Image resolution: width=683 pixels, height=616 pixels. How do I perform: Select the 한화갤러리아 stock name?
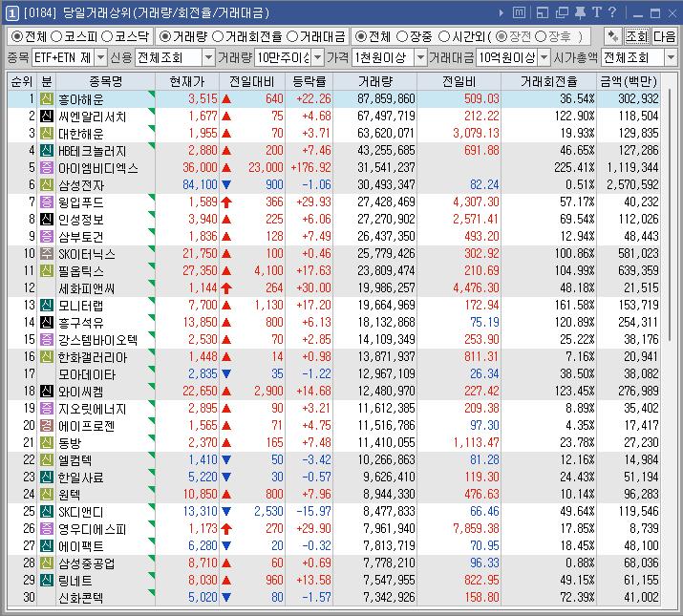[93, 357]
